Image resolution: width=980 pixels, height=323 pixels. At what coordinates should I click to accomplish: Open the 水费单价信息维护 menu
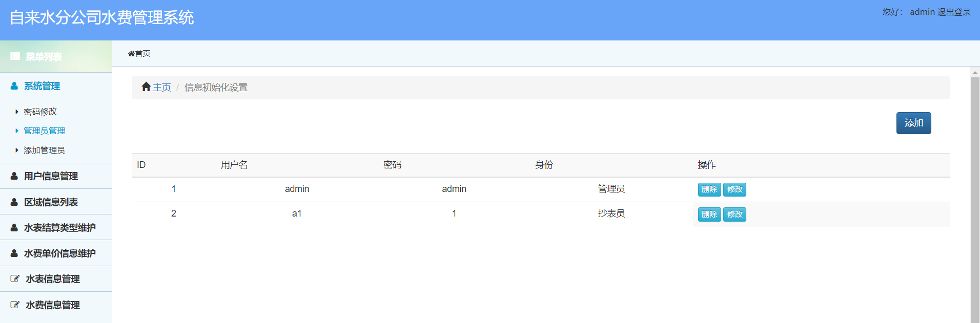pos(56,253)
